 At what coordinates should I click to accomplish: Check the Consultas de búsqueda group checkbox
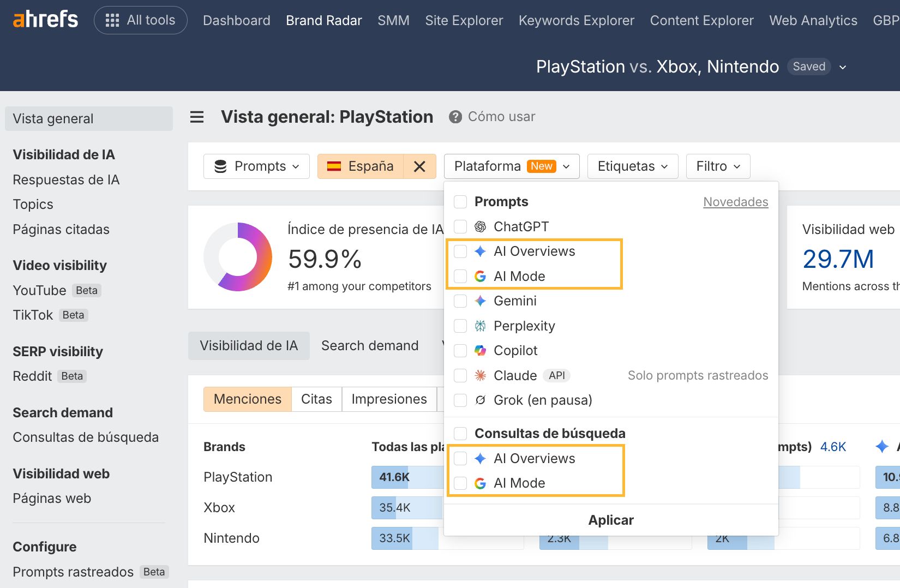[x=460, y=434]
